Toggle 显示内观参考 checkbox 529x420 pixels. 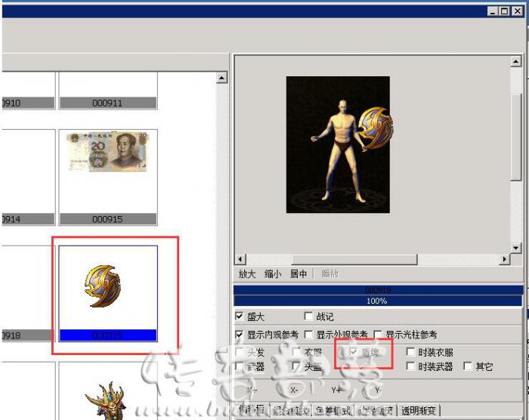pyautogui.click(x=240, y=334)
